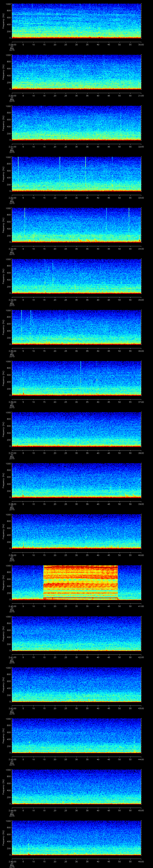Click the 37:00 end time label
This screenshot has height=868, width=153.
coord(141,402)
